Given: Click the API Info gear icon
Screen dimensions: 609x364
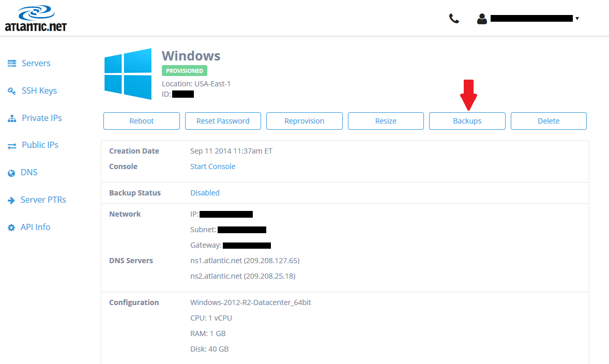Looking at the screenshot, I should click(11, 228).
